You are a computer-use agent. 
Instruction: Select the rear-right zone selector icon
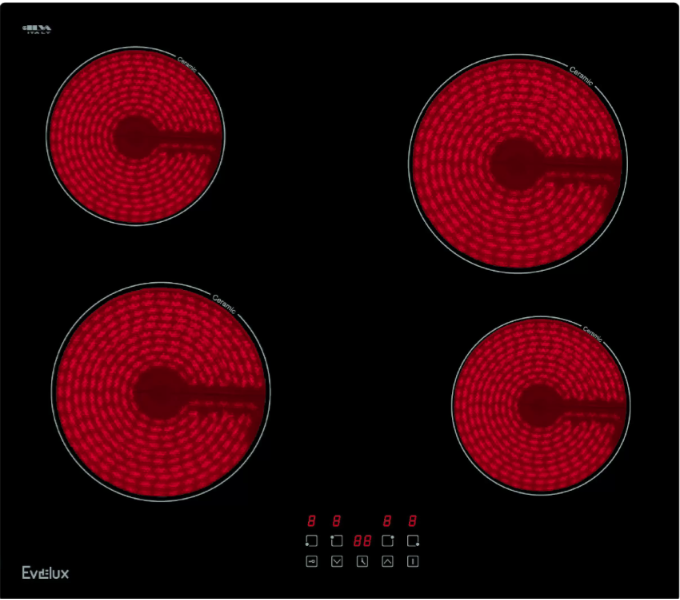(387, 541)
